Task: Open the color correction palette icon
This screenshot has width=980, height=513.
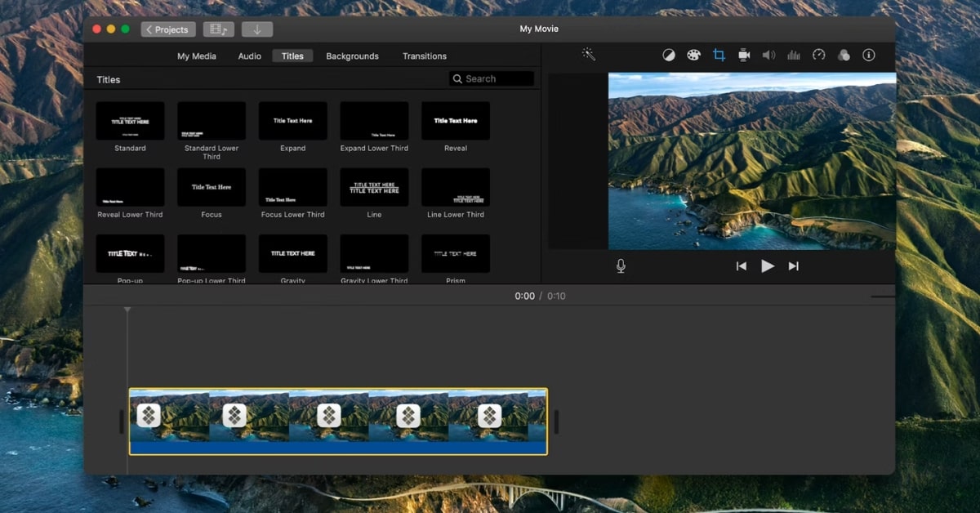Action: pos(693,56)
